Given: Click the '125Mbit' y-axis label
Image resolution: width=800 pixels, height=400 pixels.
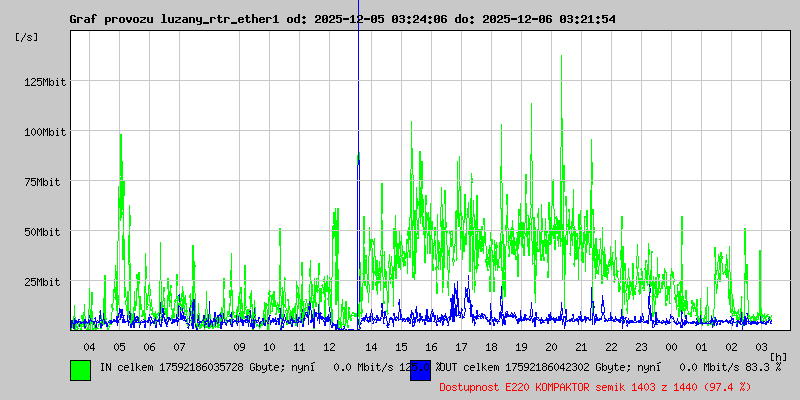Looking at the screenshot, I should coord(45,82).
